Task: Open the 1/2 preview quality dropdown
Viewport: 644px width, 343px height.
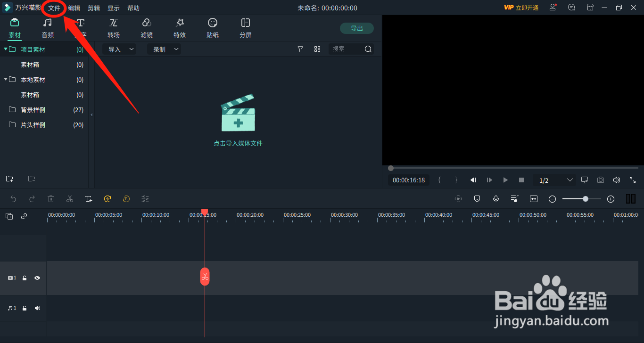Action: pyautogui.click(x=555, y=180)
